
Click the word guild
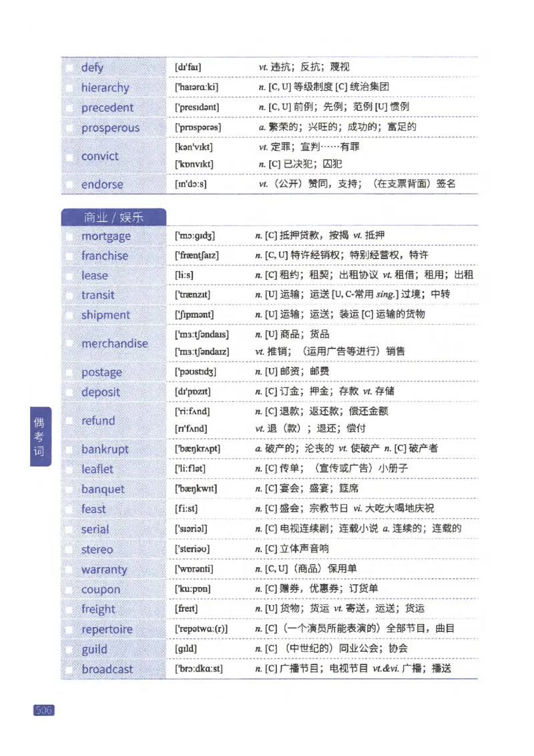(x=93, y=649)
